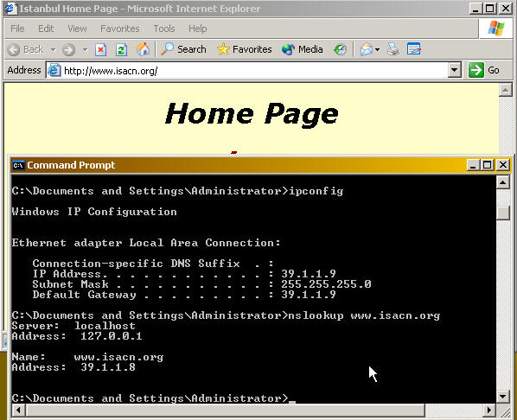The height and width of the screenshot is (420, 517).
Task: Expand the Mail button dropdown arrow
Action: pos(377,50)
